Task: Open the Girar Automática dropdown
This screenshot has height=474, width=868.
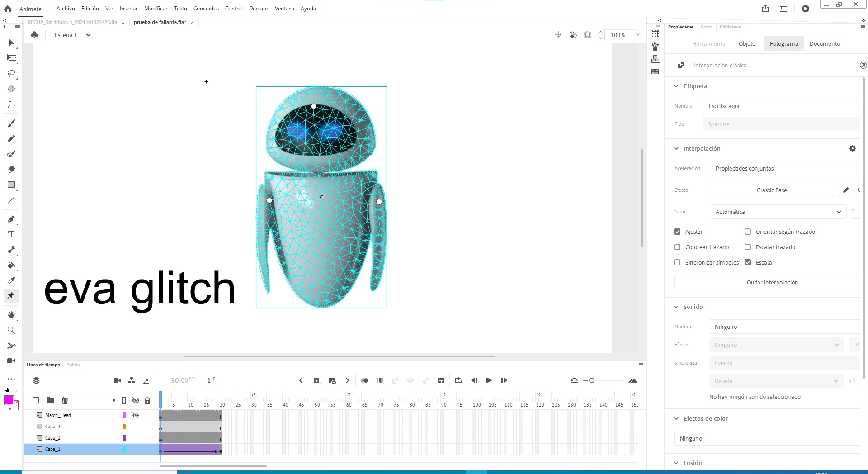Action: click(778, 212)
